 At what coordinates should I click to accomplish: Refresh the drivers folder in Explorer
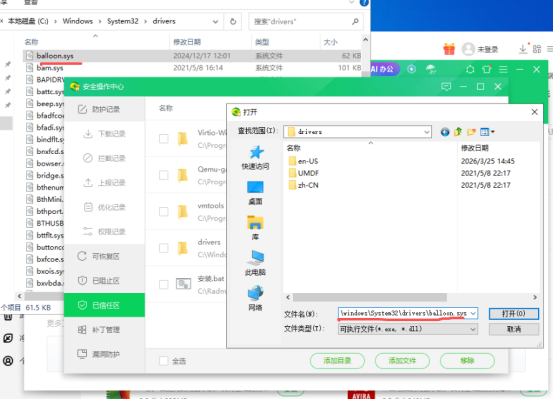coord(233,22)
